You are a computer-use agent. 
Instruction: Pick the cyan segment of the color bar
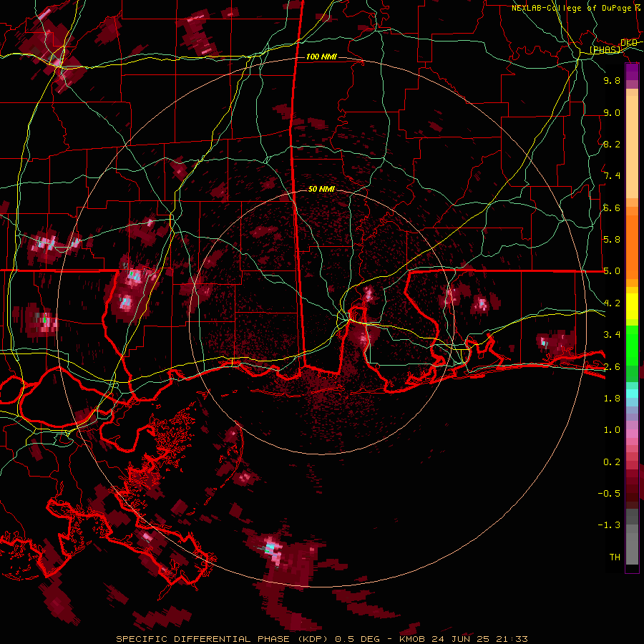(x=632, y=393)
